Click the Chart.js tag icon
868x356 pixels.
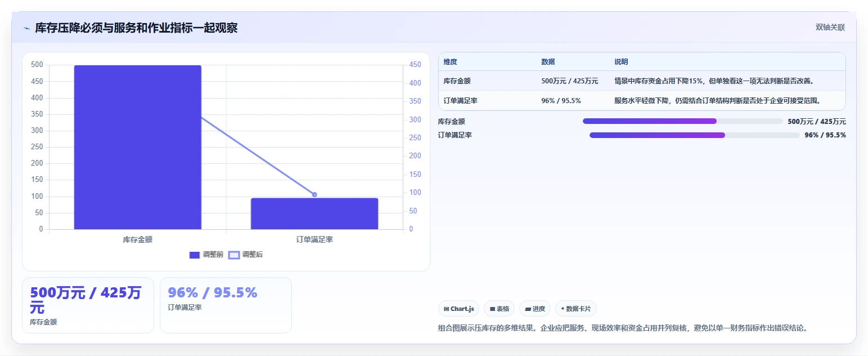click(x=446, y=309)
